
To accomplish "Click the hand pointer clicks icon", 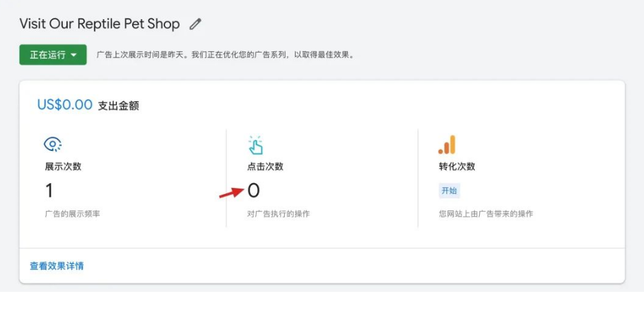I will (x=255, y=144).
